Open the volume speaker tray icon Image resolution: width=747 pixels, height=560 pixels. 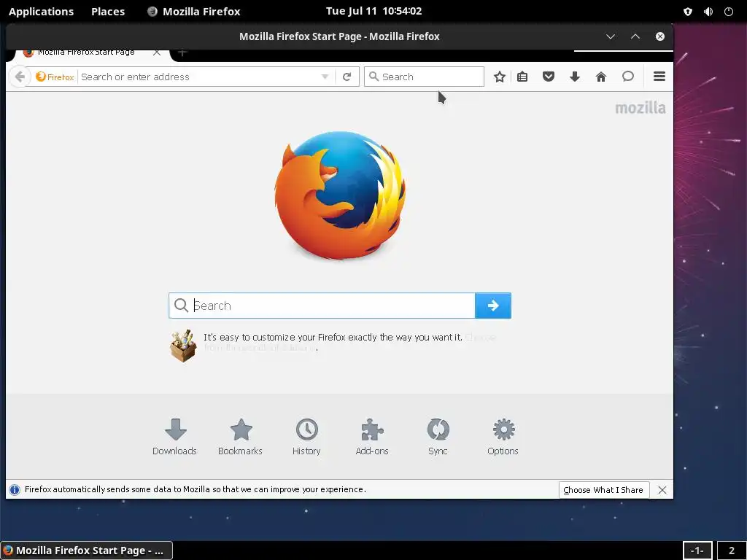pyautogui.click(x=708, y=12)
